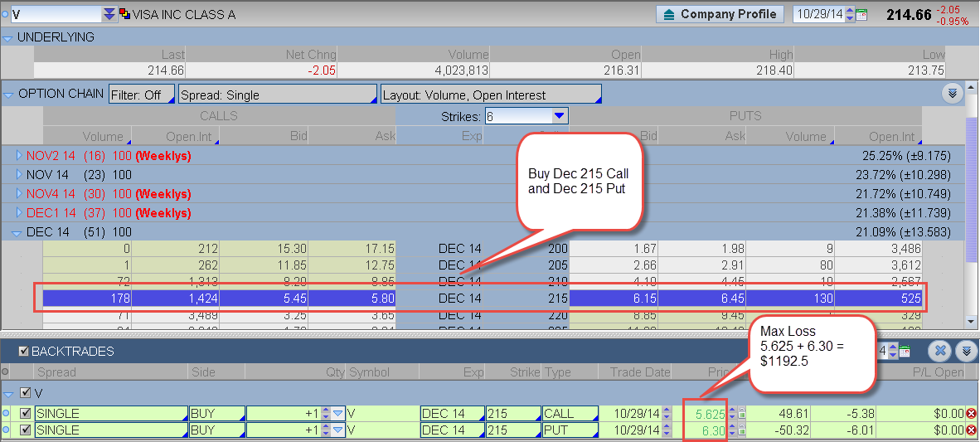Open the Filter: Off dropdown
The image size is (980, 442).
(142, 95)
